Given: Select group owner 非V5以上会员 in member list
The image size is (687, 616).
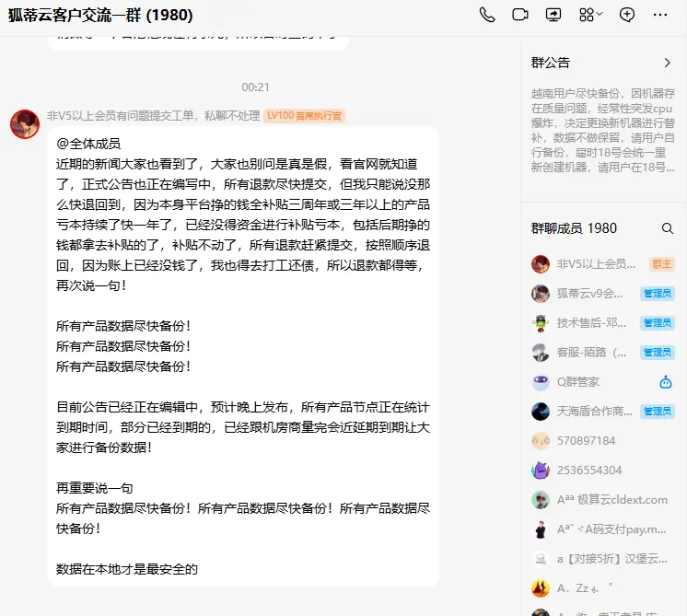Looking at the screenshot, I should click(603, 264).
